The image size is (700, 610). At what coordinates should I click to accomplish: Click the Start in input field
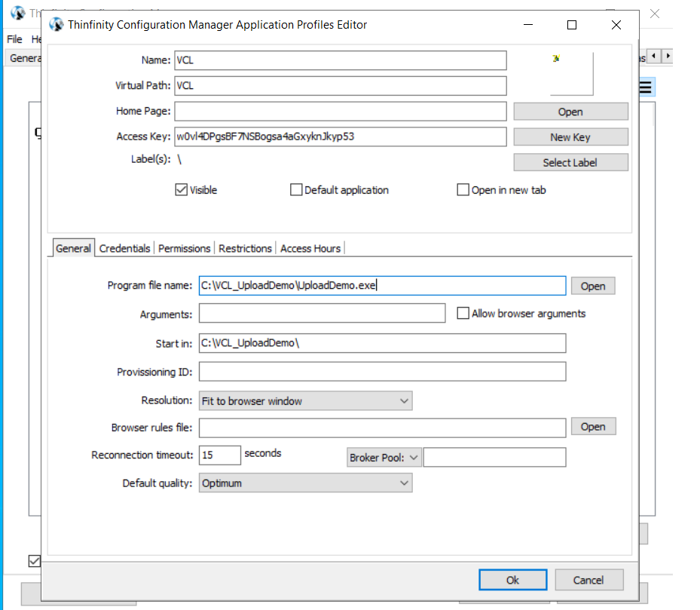point(382,343)
